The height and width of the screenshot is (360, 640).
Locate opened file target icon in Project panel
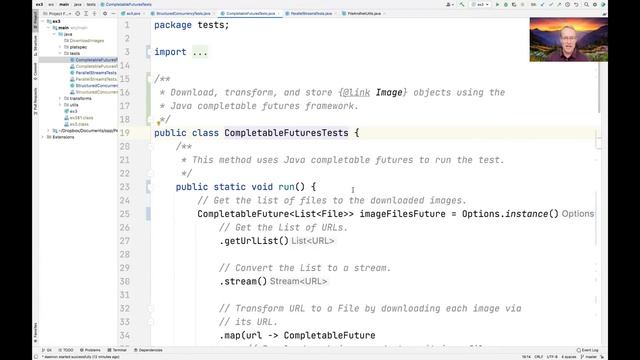click(x=78, y=13)
